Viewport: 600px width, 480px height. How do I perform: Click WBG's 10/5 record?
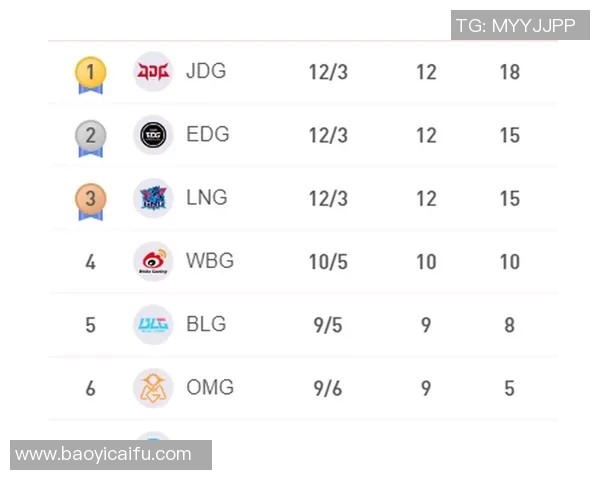[328, 262]
